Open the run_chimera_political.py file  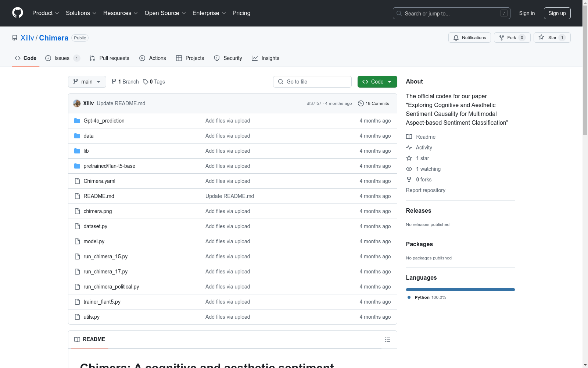click(x=111, y=287)
